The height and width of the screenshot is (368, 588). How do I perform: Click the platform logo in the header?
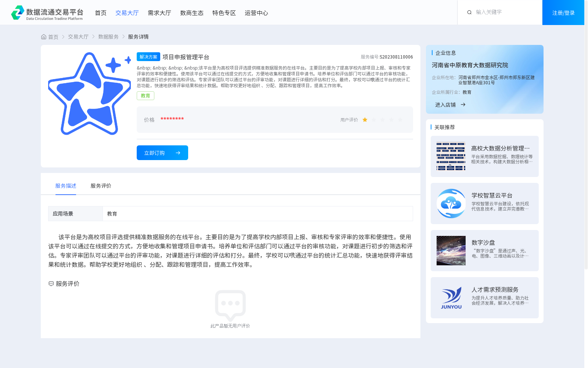47,13
